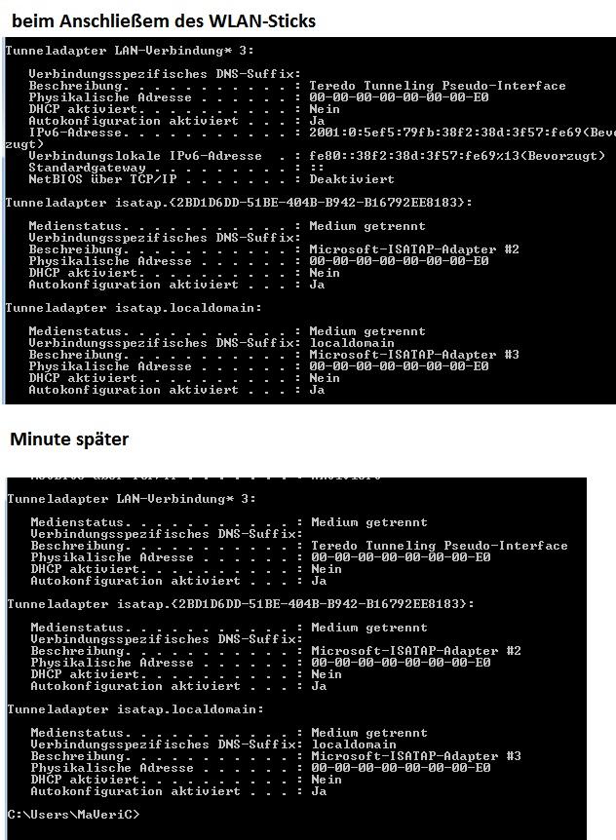Click the 'DHCP aktiviert' 'Nein' under the top Teredo adapter
Image resolution: width=616 pixels, height=840 pixels.
[x=325, y=109]
